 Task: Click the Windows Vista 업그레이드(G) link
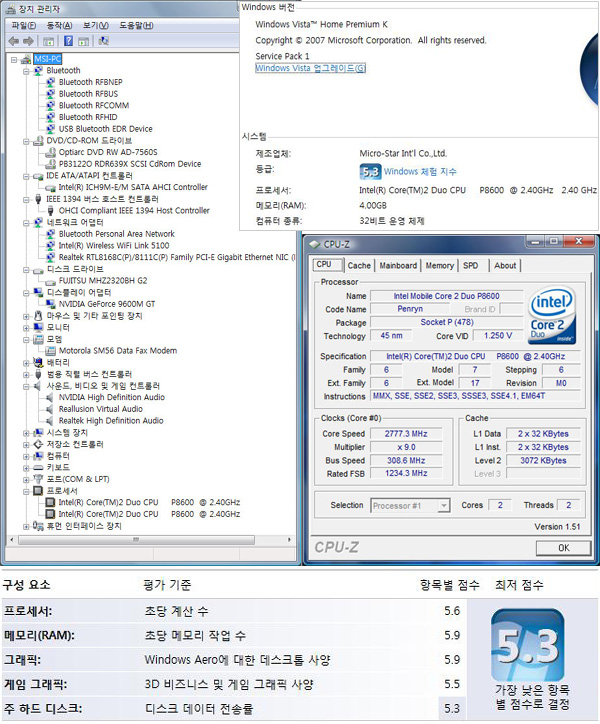(310, 68)
